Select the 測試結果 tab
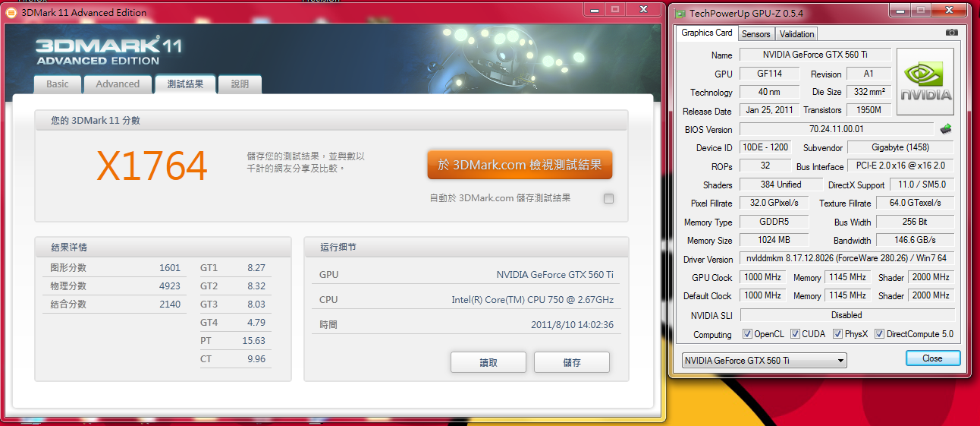The image size is (980, 426). tap(185, 84)
